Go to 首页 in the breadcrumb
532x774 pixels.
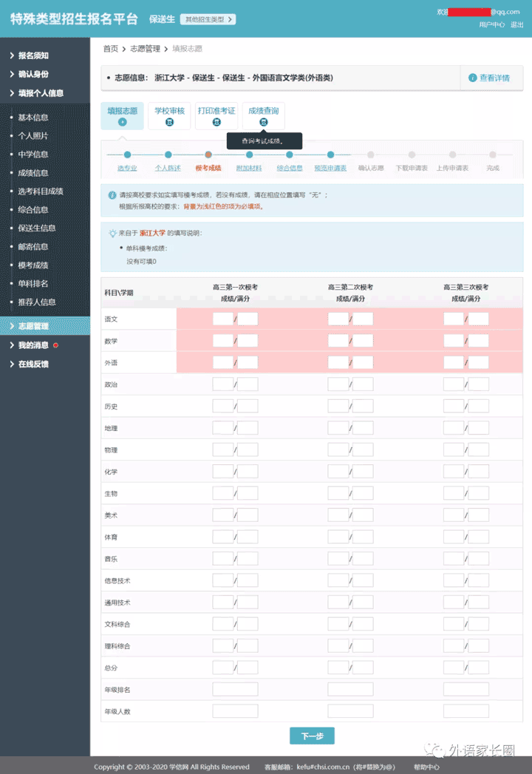pyautogui.click(x=111, y=48)
